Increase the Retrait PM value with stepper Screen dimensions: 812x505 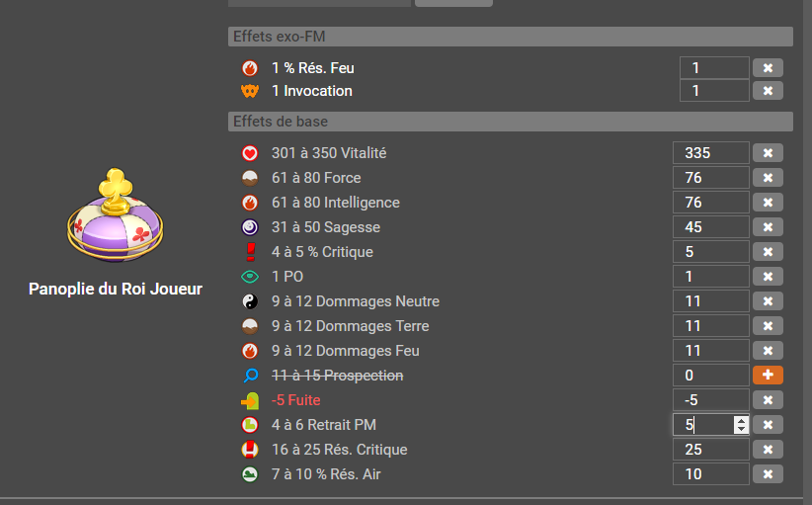click(x=741, y=421)
